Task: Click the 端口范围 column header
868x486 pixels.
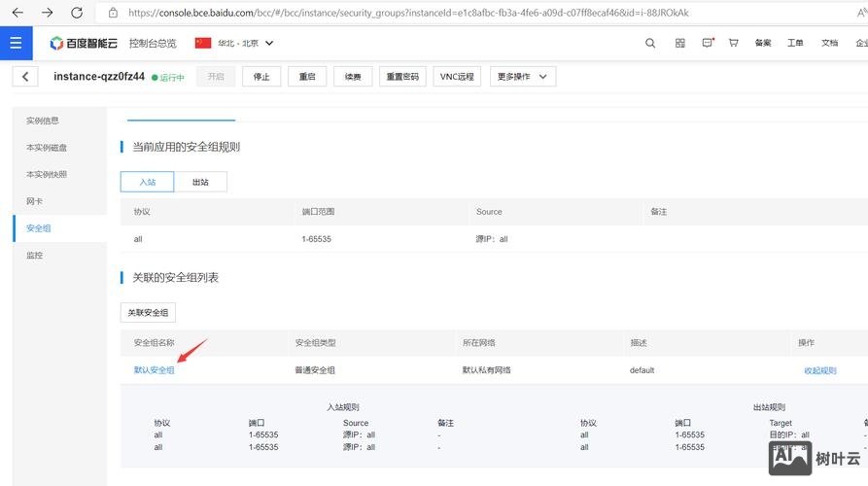Action: [x=318, y=212]
